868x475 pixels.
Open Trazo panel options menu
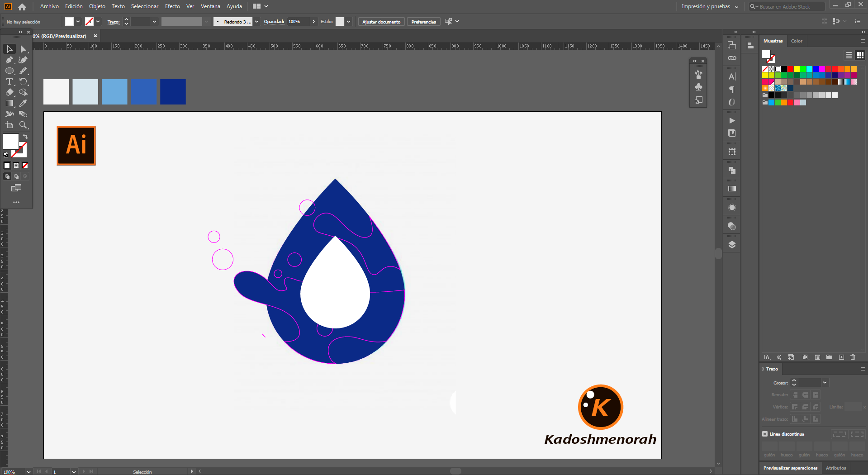[x=863, y=369]
